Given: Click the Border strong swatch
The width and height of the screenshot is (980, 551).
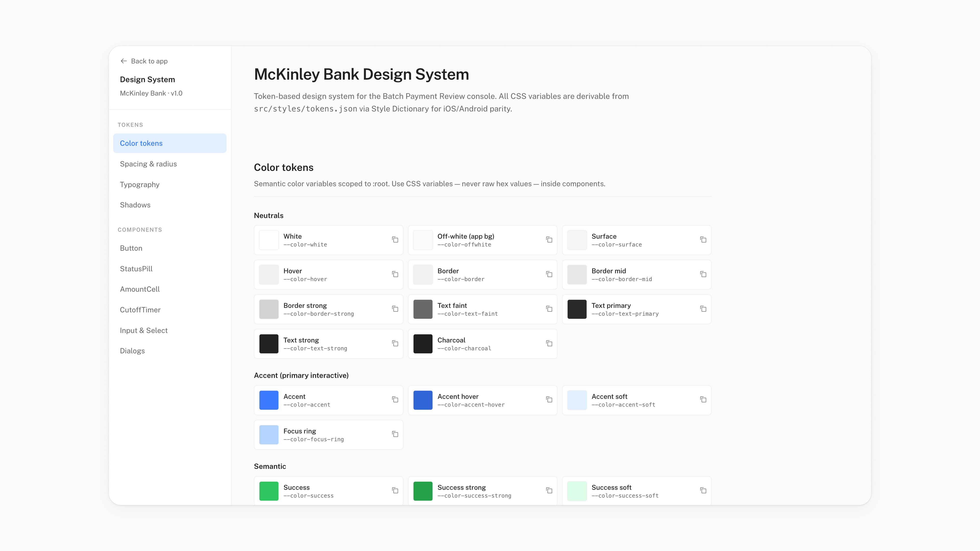Looking at the screenshot, I should coord(268,309).
